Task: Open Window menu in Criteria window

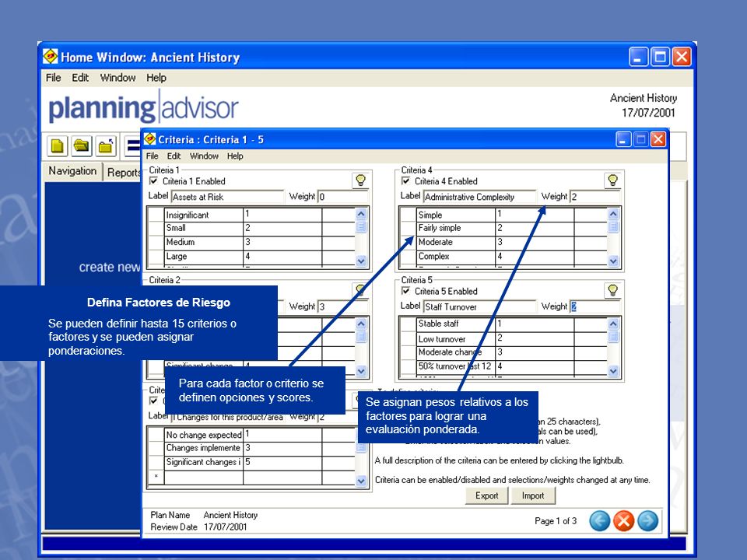Action: (204, 156)
